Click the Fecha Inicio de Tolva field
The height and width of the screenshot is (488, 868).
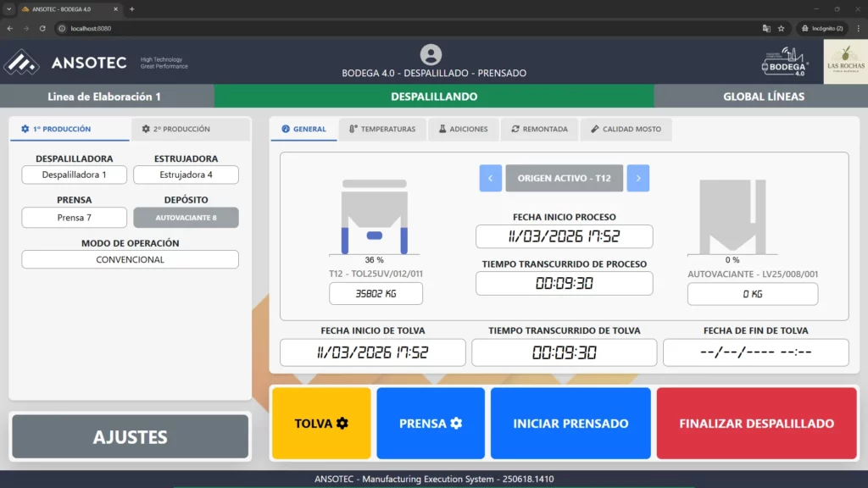click(x=373, y=352)
